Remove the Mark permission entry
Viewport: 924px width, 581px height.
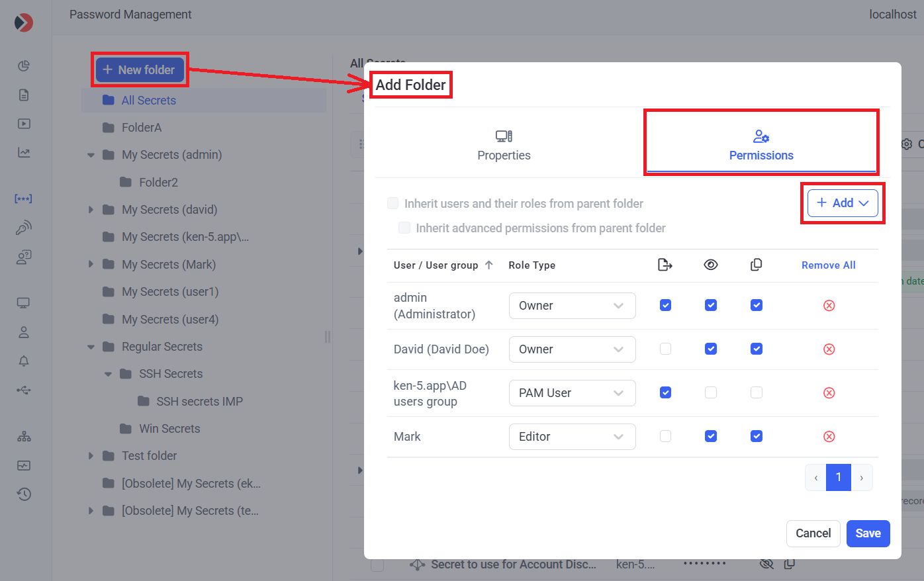pos(829,437)
